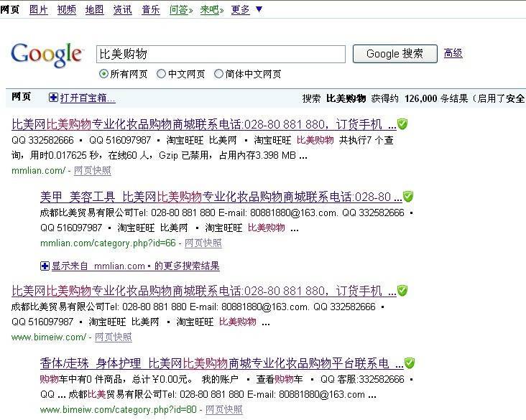Open the 图片 search tab
This screenshot has width=526, height=420.
(x=39, y=10)
